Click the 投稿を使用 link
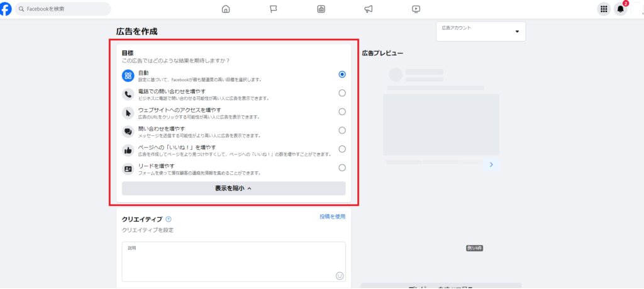Screen dimensions: 644x289 [332, 217]
